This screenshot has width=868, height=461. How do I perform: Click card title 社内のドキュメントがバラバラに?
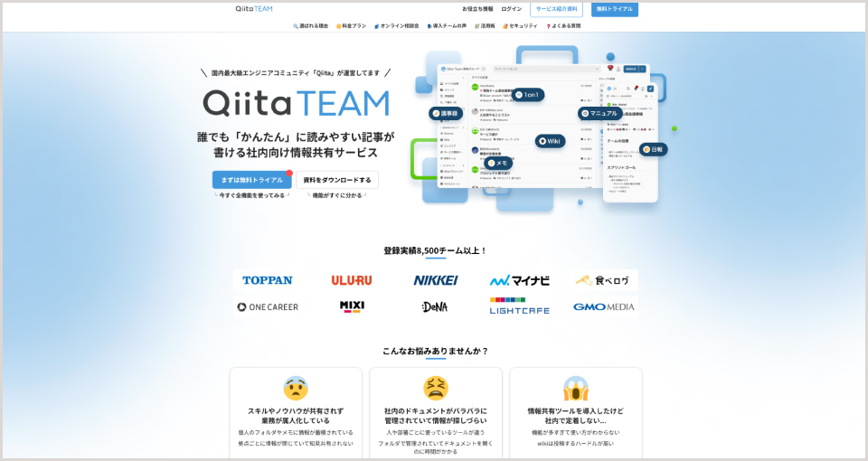pyautogui.click(x=436, y=411)
